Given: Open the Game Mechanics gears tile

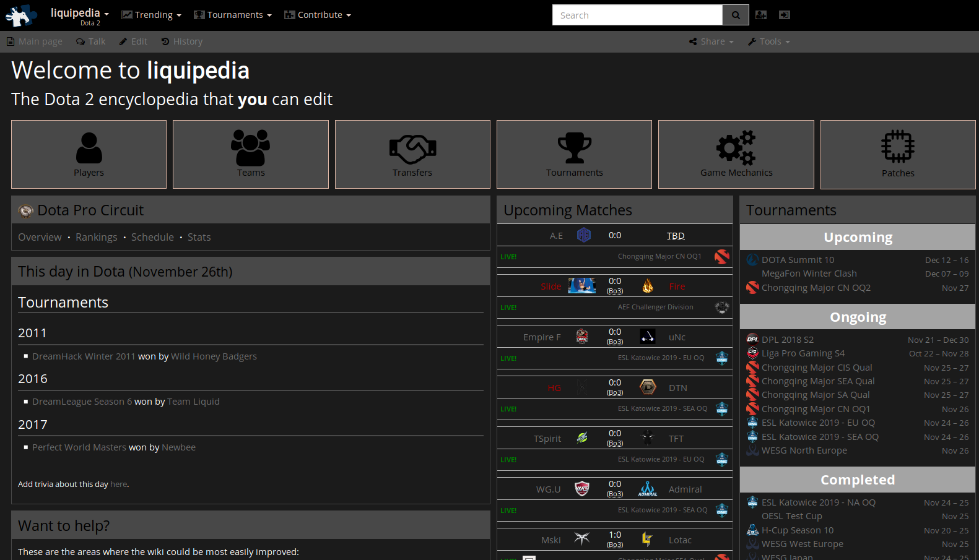Looking at the screenshot, I should (736, 154).
